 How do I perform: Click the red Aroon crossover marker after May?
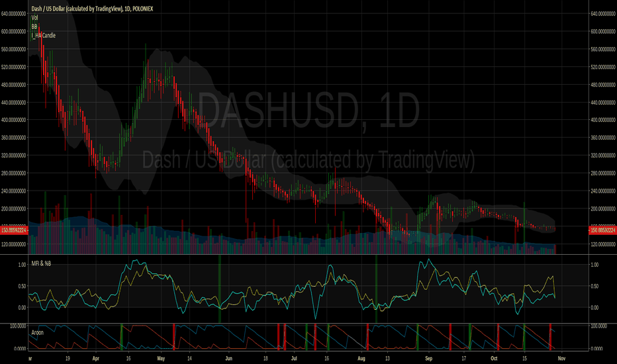click(173, 337)
